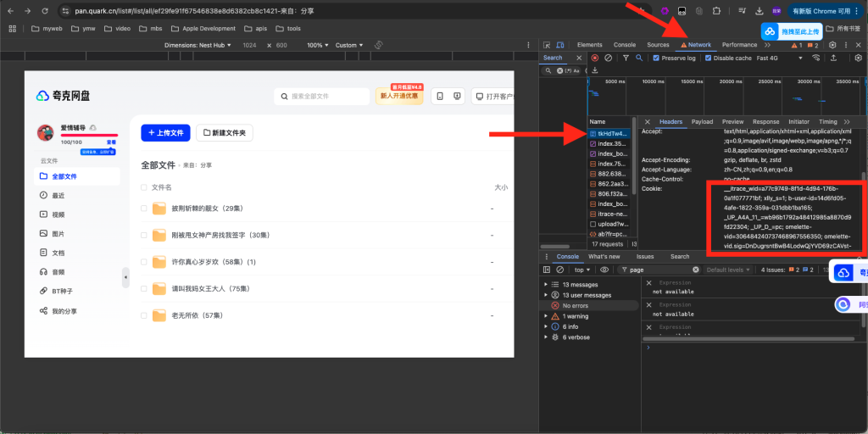Click the 新人开通优惠 promo button
868x434 pixels.
pos(399,95)
